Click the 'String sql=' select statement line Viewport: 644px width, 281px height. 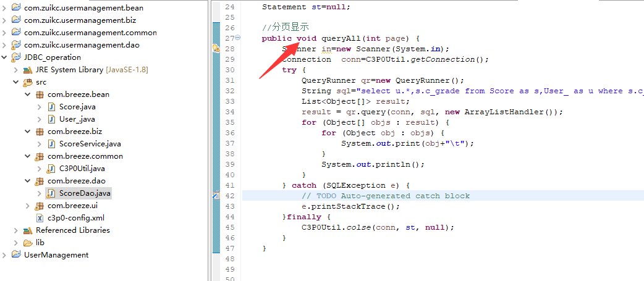(x=473, y=91)
